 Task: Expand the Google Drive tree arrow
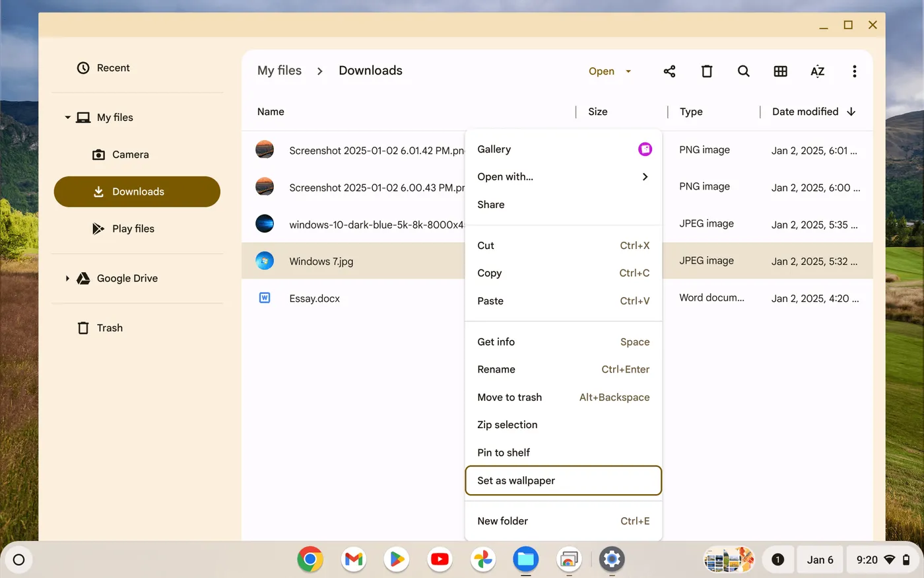pos(67,278)
